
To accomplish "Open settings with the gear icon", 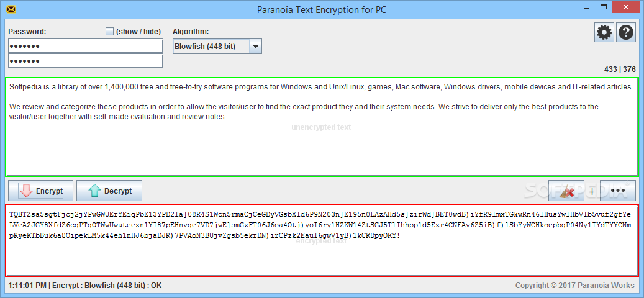I will (604, 32).
